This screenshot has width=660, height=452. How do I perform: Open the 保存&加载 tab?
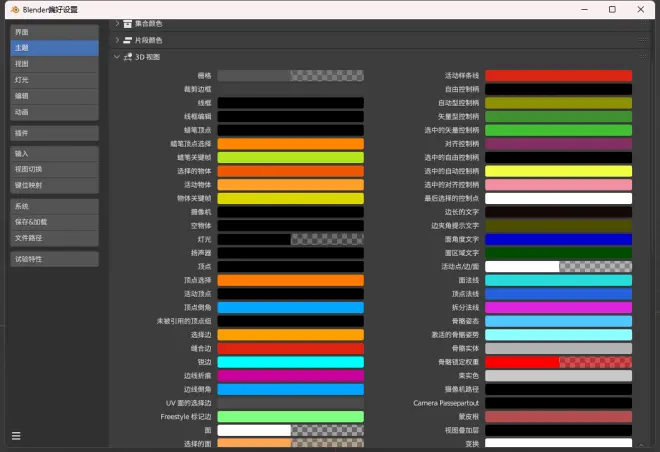54,222
